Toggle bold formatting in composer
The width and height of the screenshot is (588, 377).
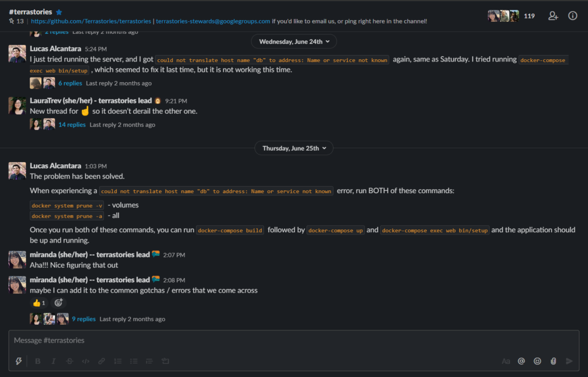pyautogui.click(x=37, y=361)
